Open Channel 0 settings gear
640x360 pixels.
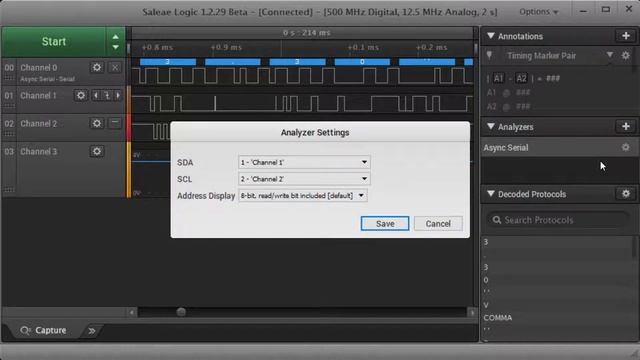pyautogui.click(x=97, y=67)
